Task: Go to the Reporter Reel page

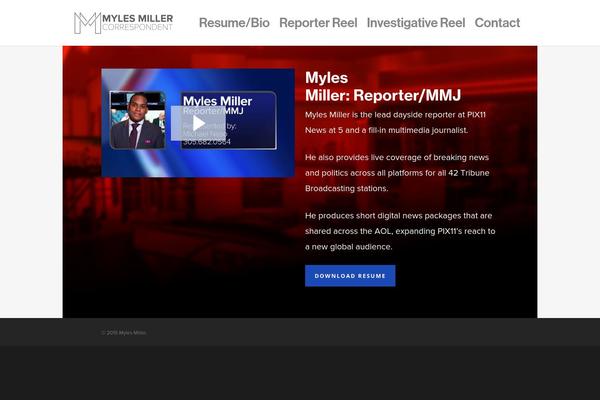Action: tap(318, 22)
